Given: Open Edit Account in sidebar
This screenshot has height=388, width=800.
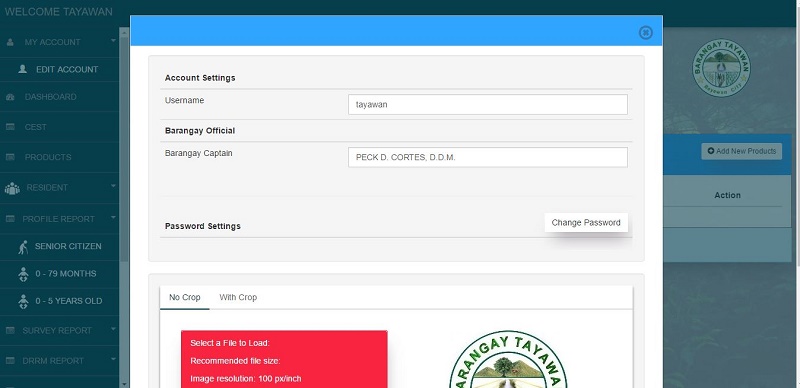Looking at the screenshot, I should coord(67,69).
